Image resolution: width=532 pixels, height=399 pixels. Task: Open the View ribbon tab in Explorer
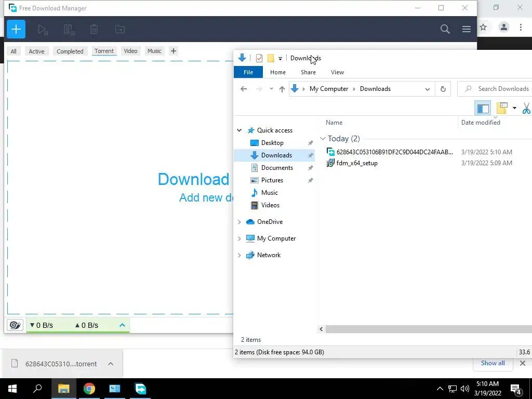(337, 72)
